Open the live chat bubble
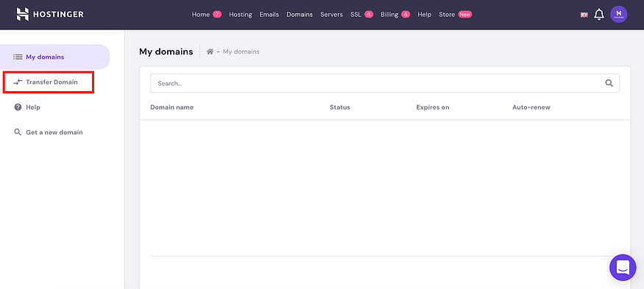The height and width of the screenshot is (289, 644). point(623,268)
